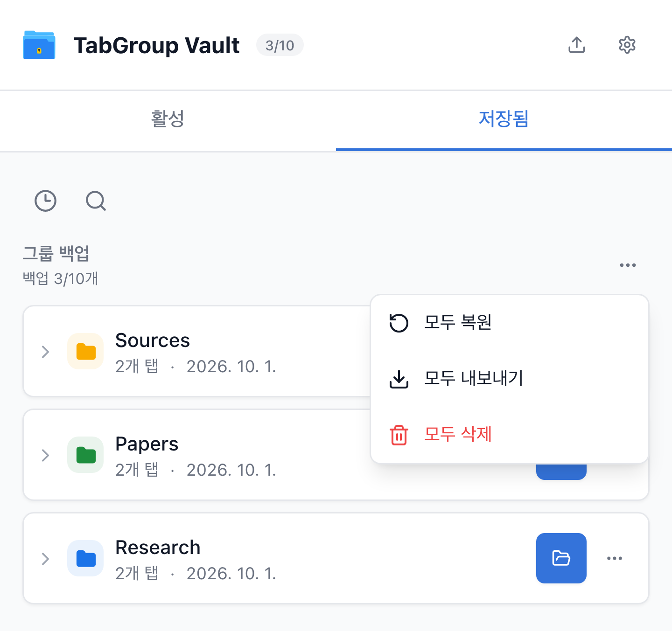Open more options for Research group
This screenshot has width=672, height=631.
tap(615, 558)
